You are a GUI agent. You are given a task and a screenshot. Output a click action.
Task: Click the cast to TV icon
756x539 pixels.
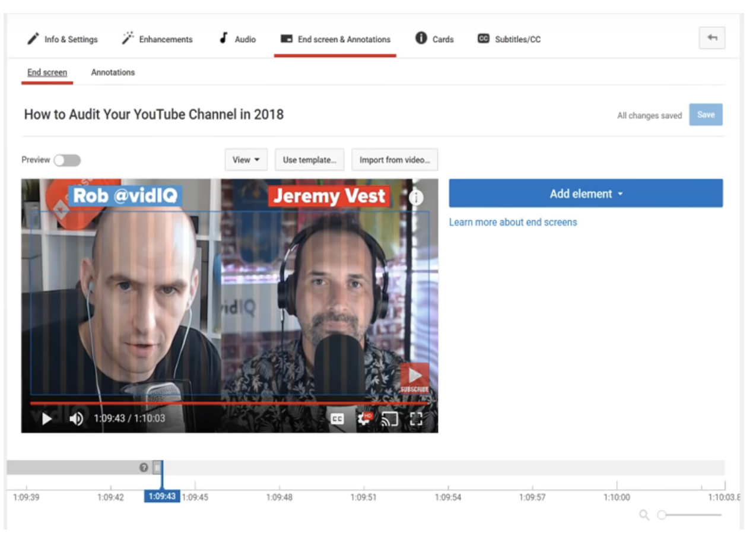tap(389, 419)
